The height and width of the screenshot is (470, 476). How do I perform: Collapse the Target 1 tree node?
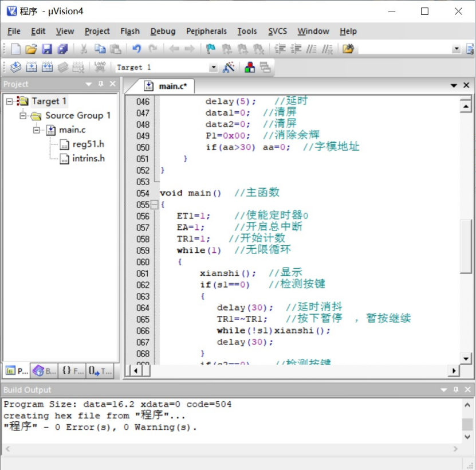tap(9, 101)
